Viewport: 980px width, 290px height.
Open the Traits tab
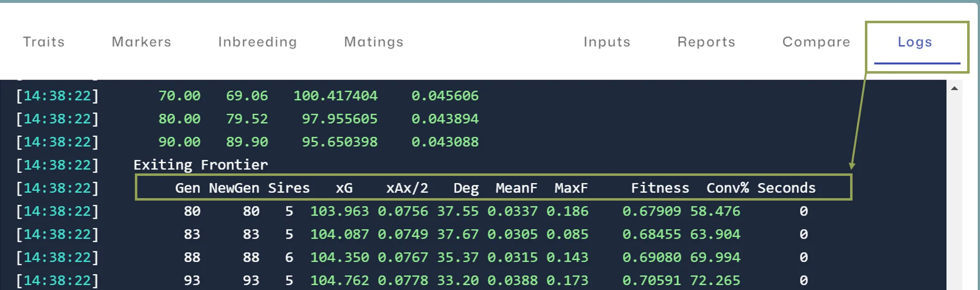(x=44, y=42)
